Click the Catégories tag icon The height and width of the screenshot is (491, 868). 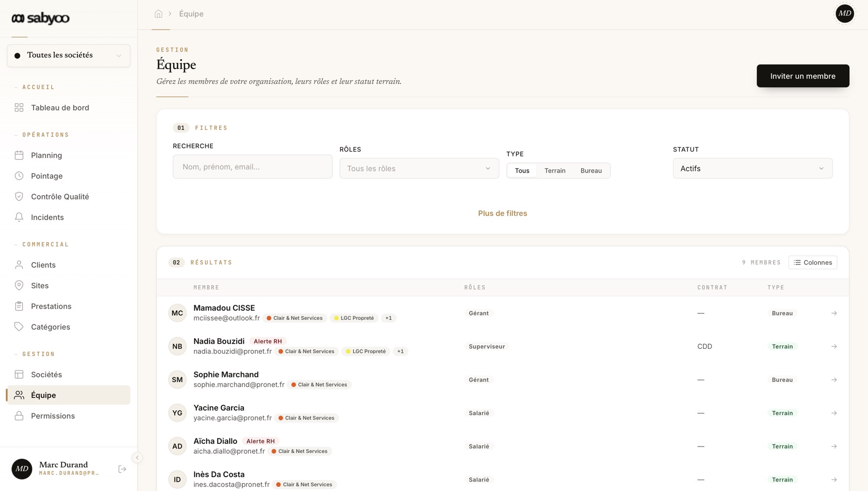[19, 327]
